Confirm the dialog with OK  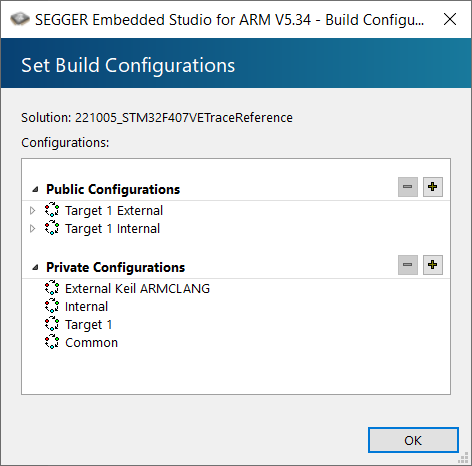[413, 440]
